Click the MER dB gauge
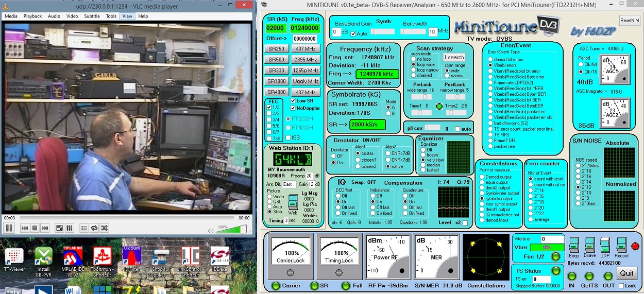644x294 pixels. click(x=437, y=257)
